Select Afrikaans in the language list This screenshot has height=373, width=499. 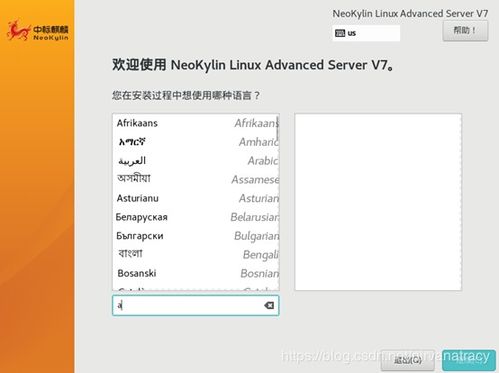tap(196, 123)
